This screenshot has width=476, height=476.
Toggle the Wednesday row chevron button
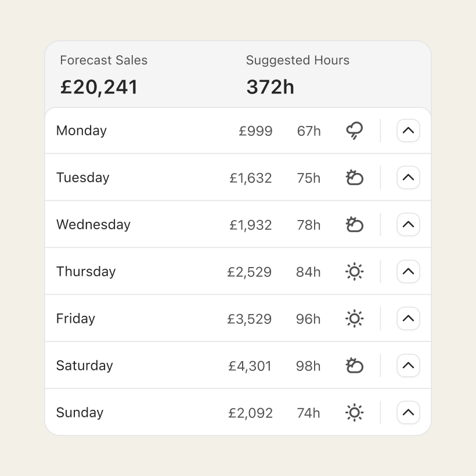pyautogui.click(x=408, y=225)
